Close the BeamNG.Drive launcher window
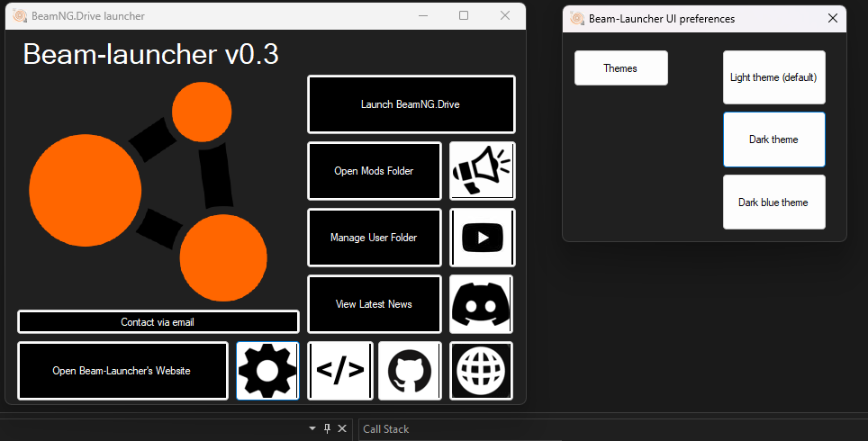 pyautogui.click(x=505, y=15)
